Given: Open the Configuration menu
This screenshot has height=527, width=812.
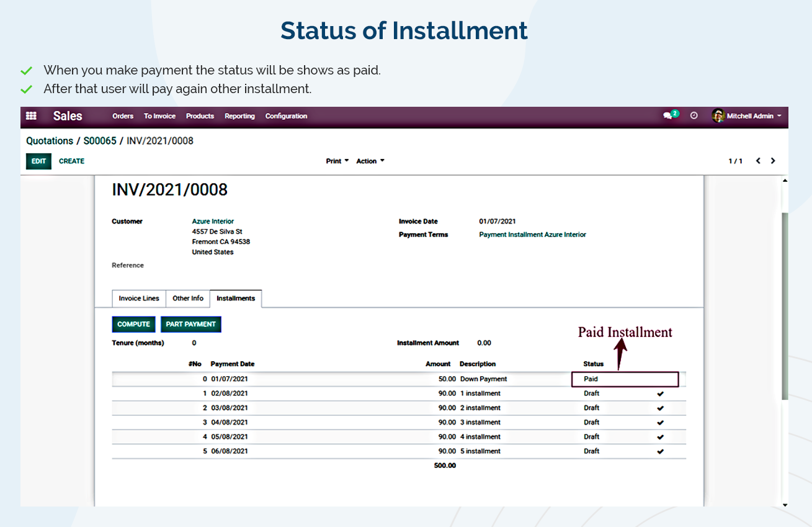Looking at the screenshot, I should pos(286,116).
